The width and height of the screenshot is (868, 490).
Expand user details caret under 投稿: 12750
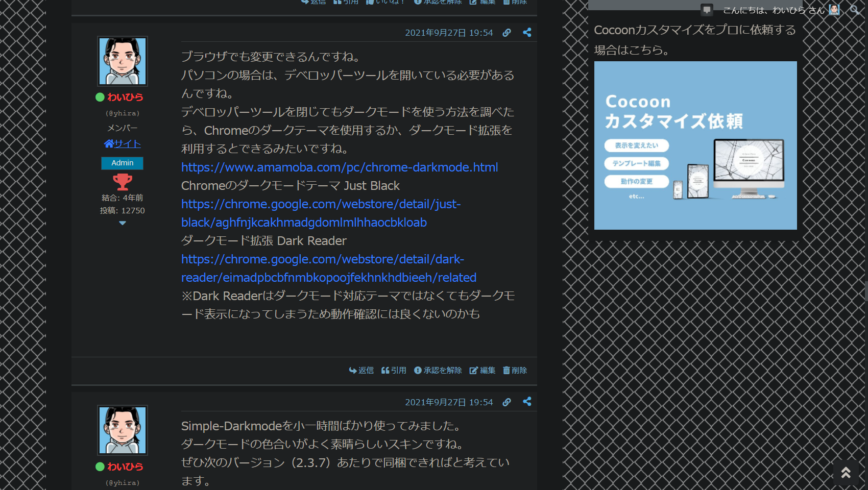point(123,223)
